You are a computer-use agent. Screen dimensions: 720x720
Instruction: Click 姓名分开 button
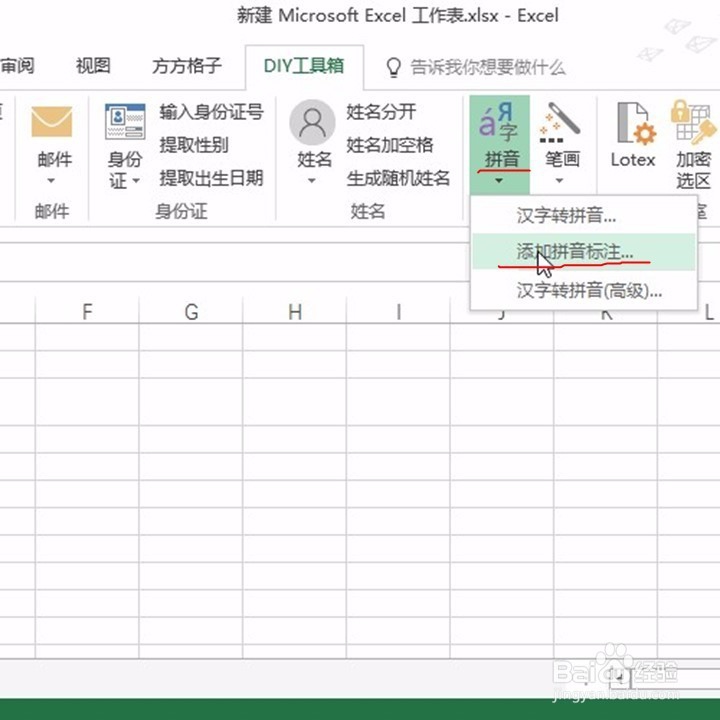381,112
